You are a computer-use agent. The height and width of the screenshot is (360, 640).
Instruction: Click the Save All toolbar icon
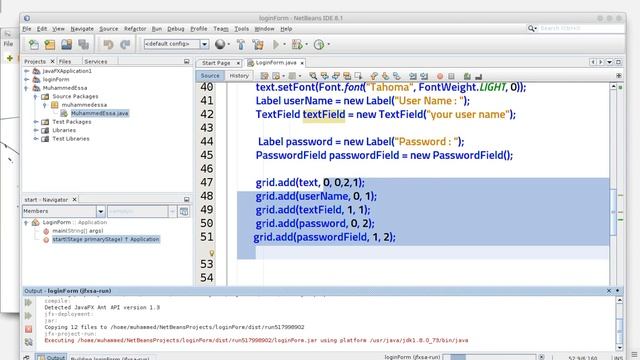(x=83, y=44)
